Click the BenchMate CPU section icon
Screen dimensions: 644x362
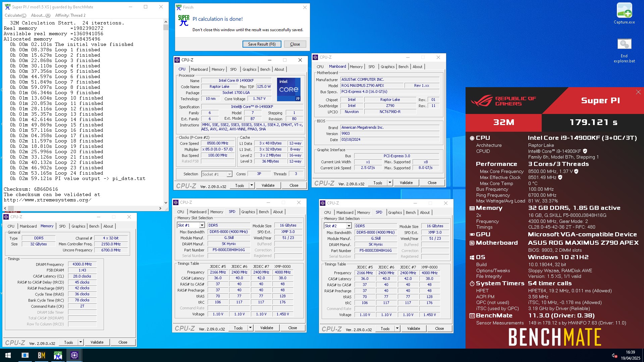point(472,138)
